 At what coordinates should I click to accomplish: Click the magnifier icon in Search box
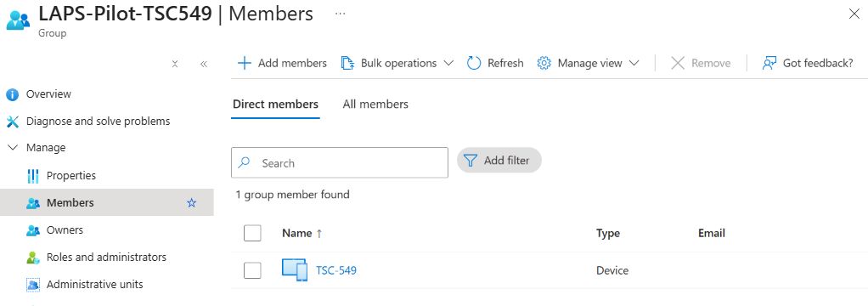tap(244, 163)
